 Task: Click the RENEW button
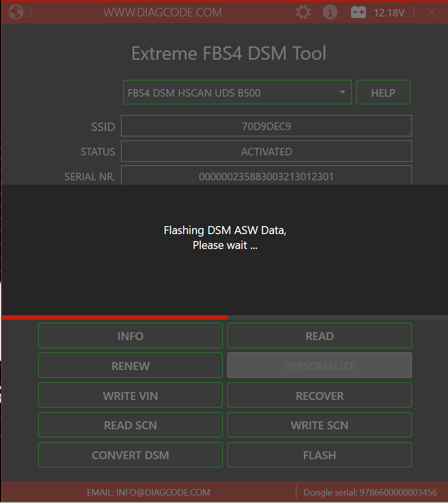pyautogui.click(x=130, y=366)
